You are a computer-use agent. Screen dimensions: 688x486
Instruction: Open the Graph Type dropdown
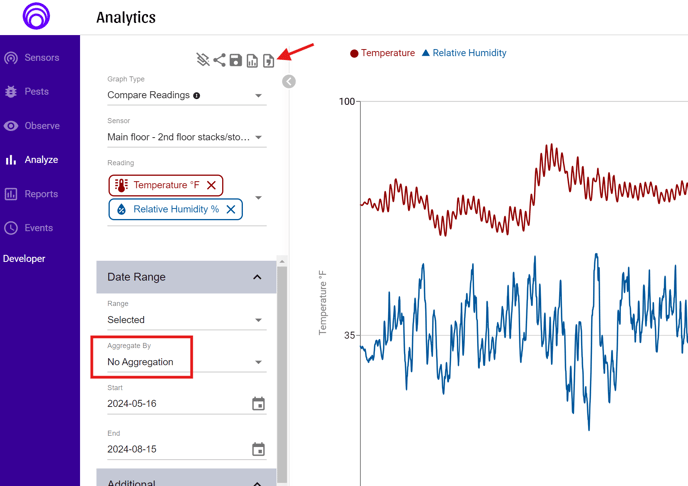click(186, 95)
